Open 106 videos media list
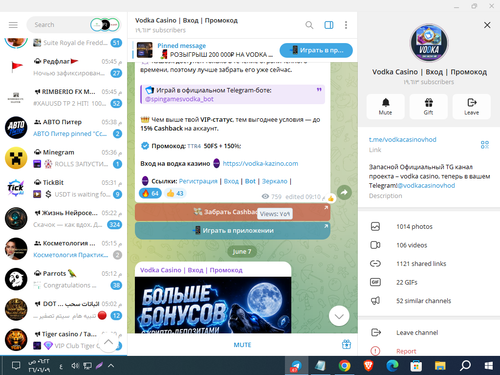500x375 pixels. 429,245
